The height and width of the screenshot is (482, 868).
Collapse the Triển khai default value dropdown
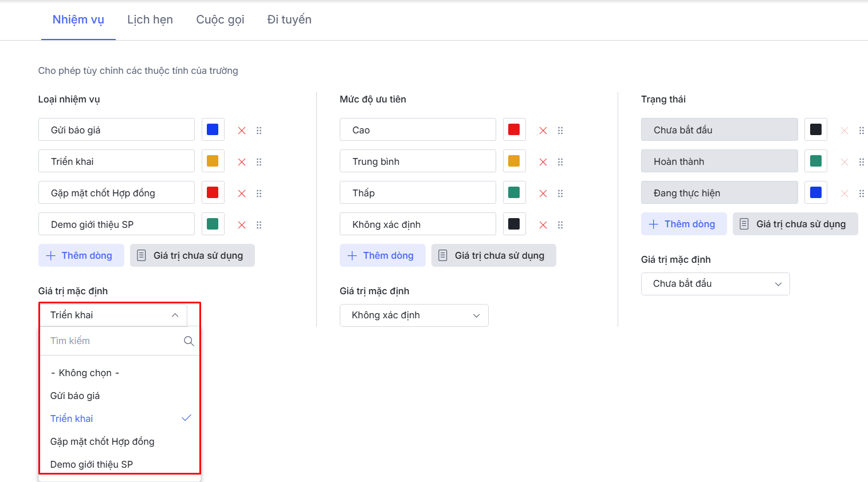click(x=175, y=315)
